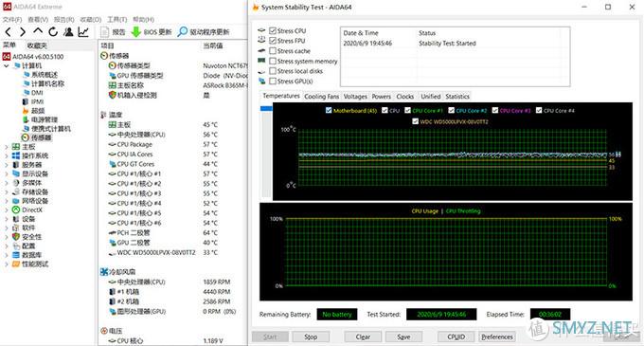Screen dimensions: 644x346
Task: Expand the Display devices tree node
Action: click(x=7, y=173)
